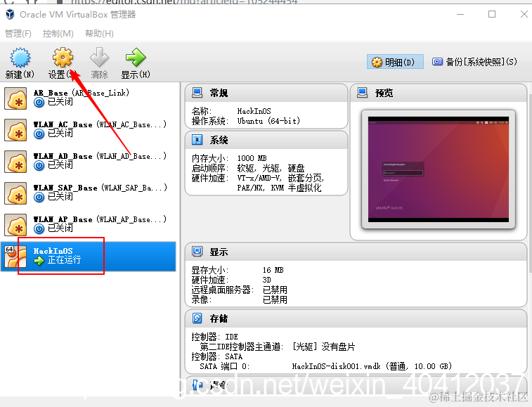Click the HackInOS 64-bit VM icon
Screen dimensions: 532x407
[x=15, y=257]
